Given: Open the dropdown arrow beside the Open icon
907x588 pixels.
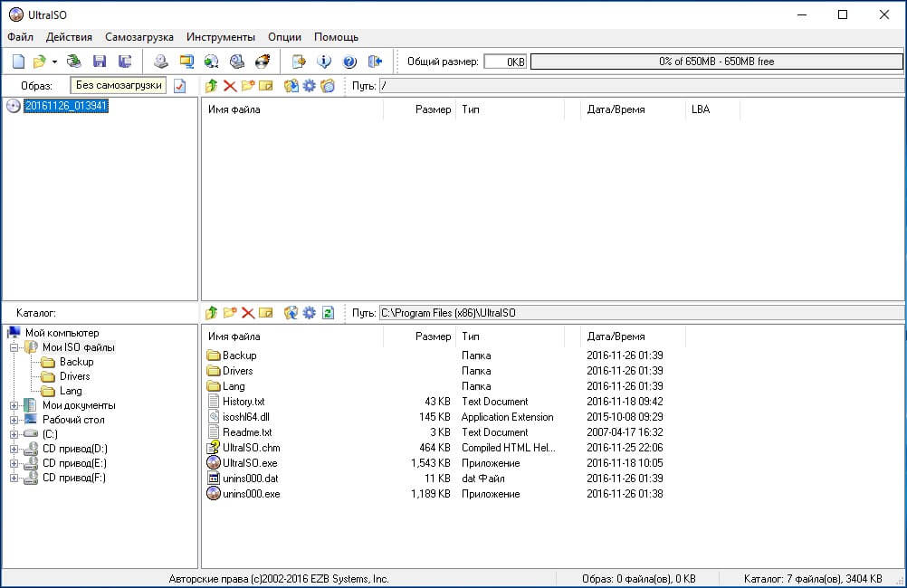Looking at the screenshot, I should tap(54, 62).
